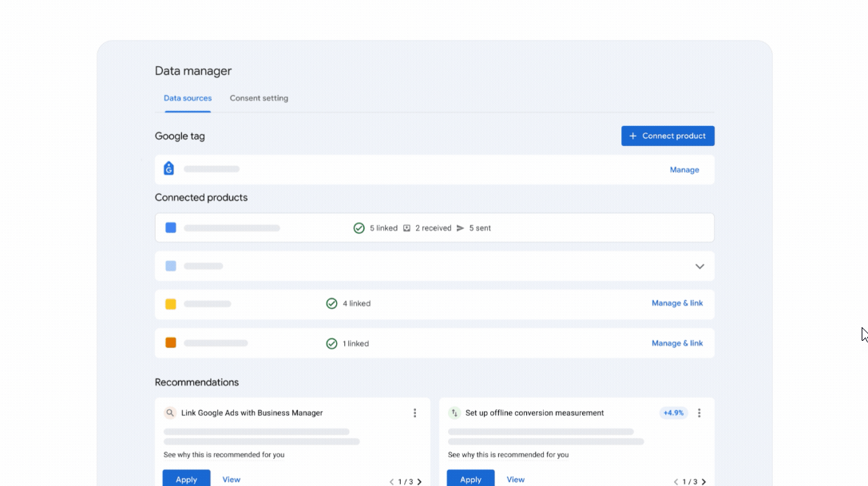The image size is (868, 486).
Task: Switch to the Consent setting tab
Action: coord(259,98)
